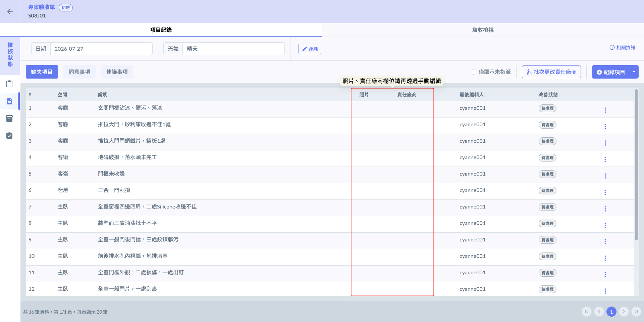Click 批次更改責任廠商 button
The width and height of the screenshot is (644, 322).
click(x=551, y=72)
